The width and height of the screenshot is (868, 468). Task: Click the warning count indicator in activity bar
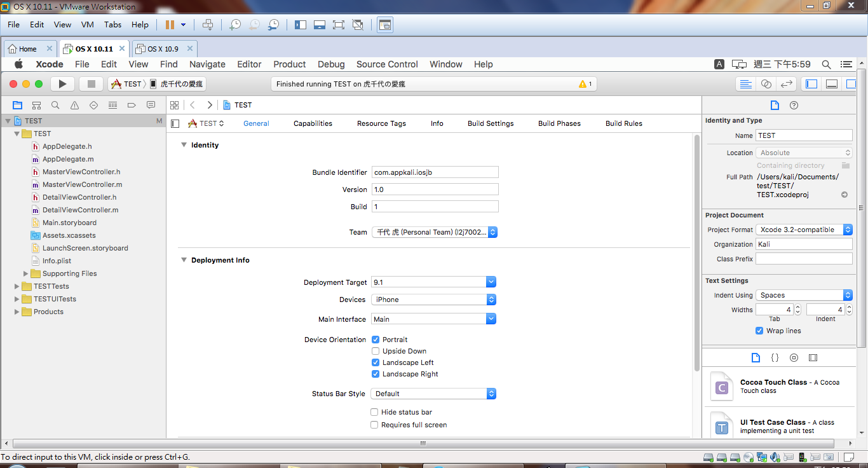click(585, 84)
